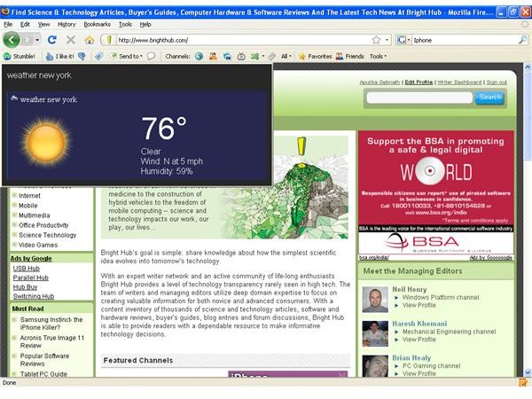This screenshot has width=532, height=399.
Task: Open the Tools menu in menu bar
Action: pos(125,25)
